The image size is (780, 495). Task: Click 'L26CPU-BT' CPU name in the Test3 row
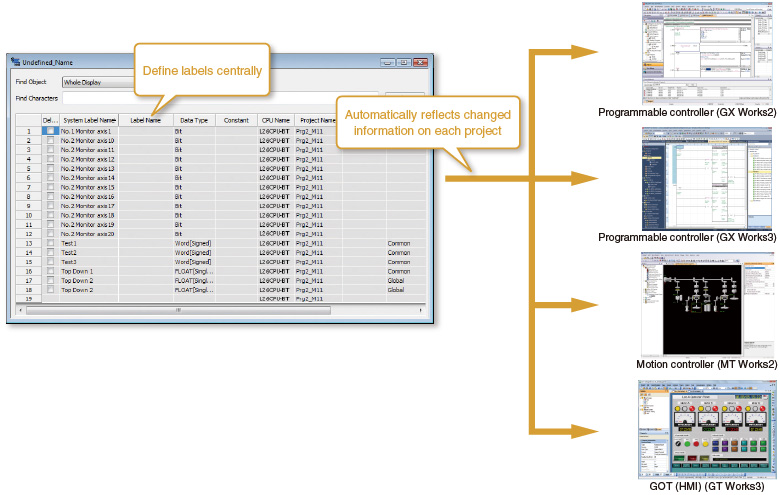[274, 262]
